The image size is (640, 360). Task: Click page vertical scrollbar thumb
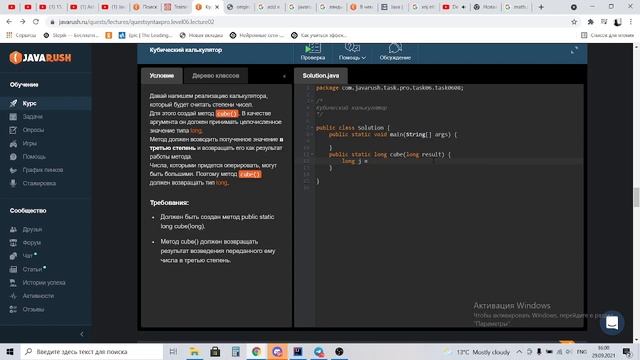point(636,197)
